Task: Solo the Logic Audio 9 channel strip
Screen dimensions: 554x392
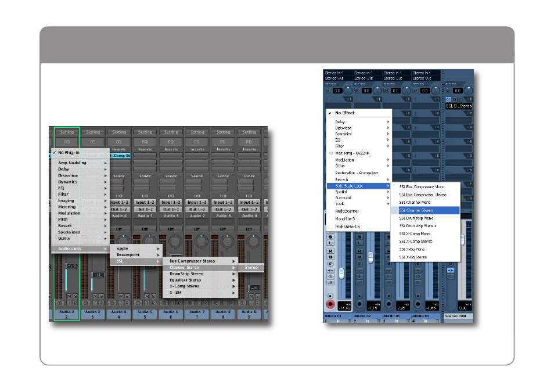Action: pyautogui.click(x=258, y=296)
